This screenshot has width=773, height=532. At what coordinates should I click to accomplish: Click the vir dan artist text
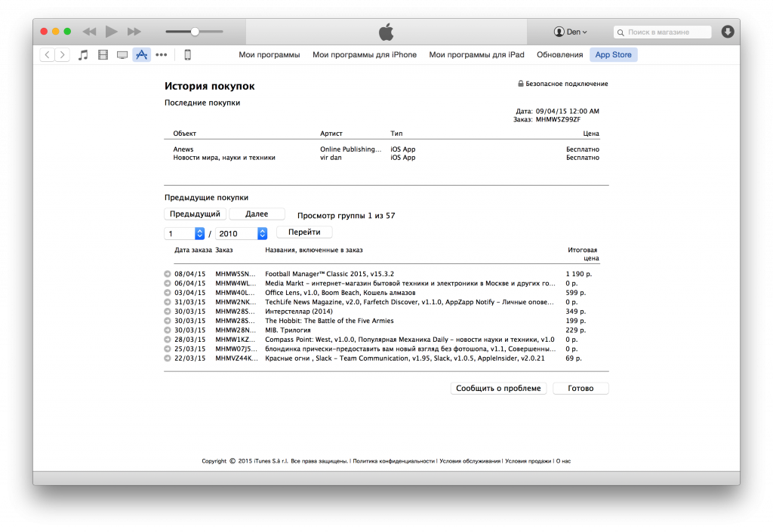(331, 158)
